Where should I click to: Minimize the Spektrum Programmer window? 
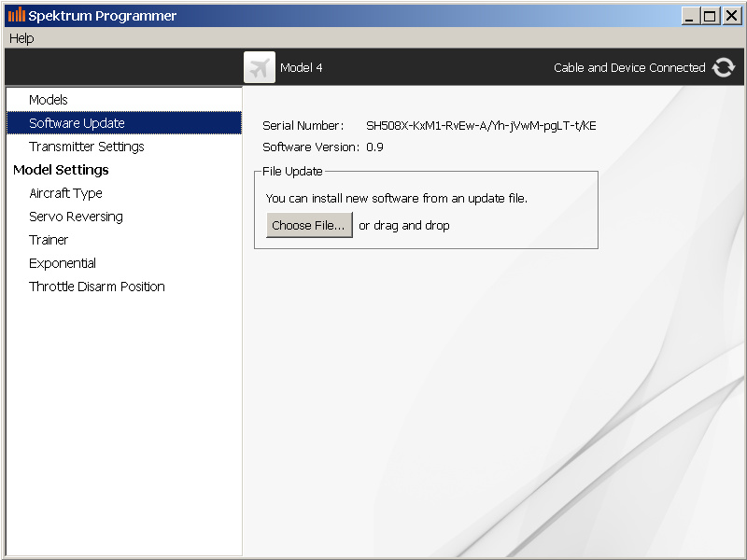691,16
